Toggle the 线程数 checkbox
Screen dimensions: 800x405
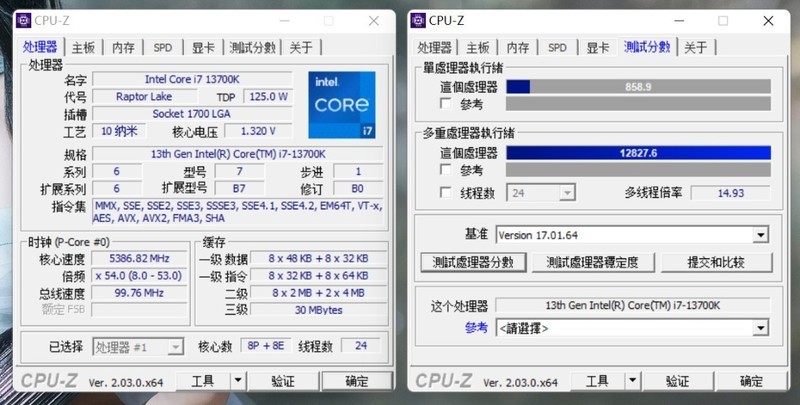[446, 193]
